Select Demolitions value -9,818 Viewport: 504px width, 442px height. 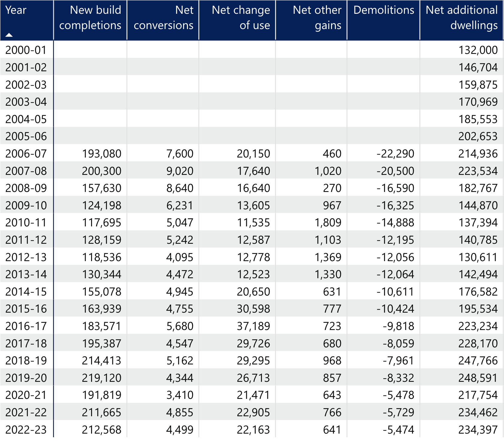point(399,326)
